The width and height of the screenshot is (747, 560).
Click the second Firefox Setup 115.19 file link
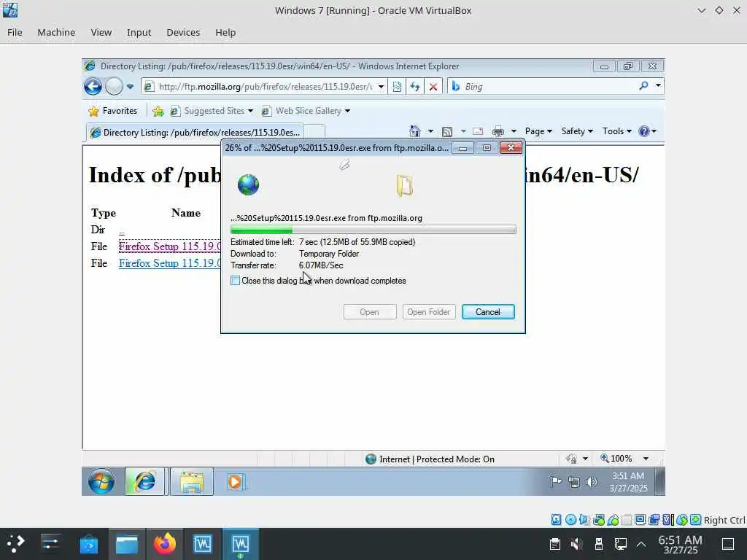[170, 263]
